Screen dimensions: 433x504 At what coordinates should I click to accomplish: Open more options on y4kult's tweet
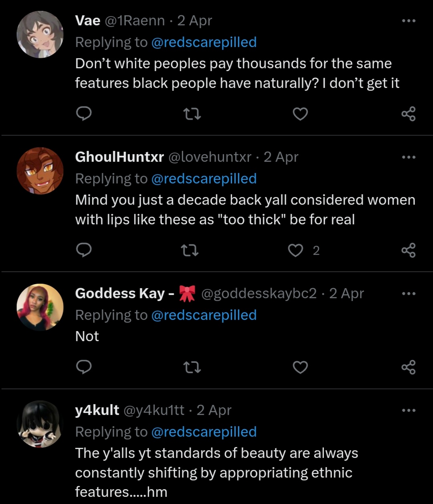click(x=409, y=410)
